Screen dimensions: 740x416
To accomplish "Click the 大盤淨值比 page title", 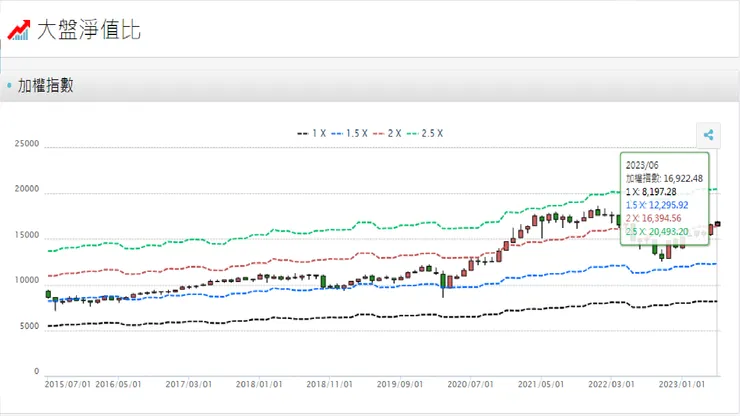I will 88,29.
